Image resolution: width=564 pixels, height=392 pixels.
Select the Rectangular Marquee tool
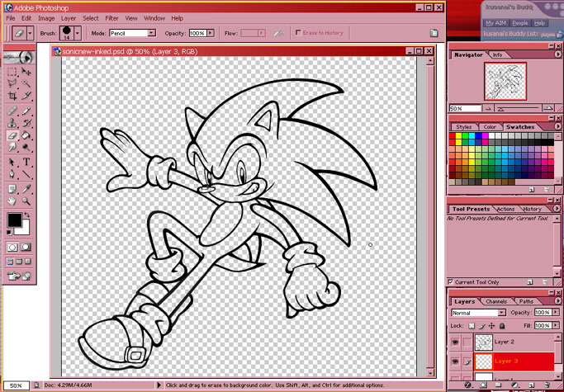tap(12, 71)
